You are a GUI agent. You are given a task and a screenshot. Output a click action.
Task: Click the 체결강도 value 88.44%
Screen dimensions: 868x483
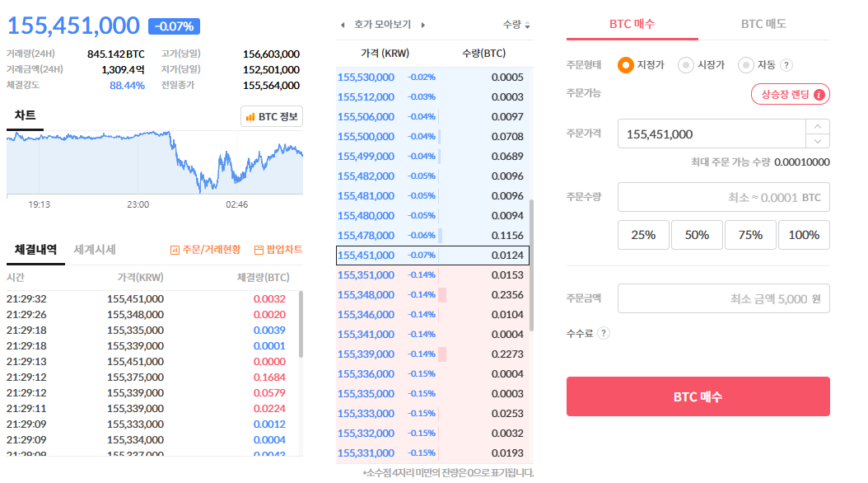[x=127, y=86]
